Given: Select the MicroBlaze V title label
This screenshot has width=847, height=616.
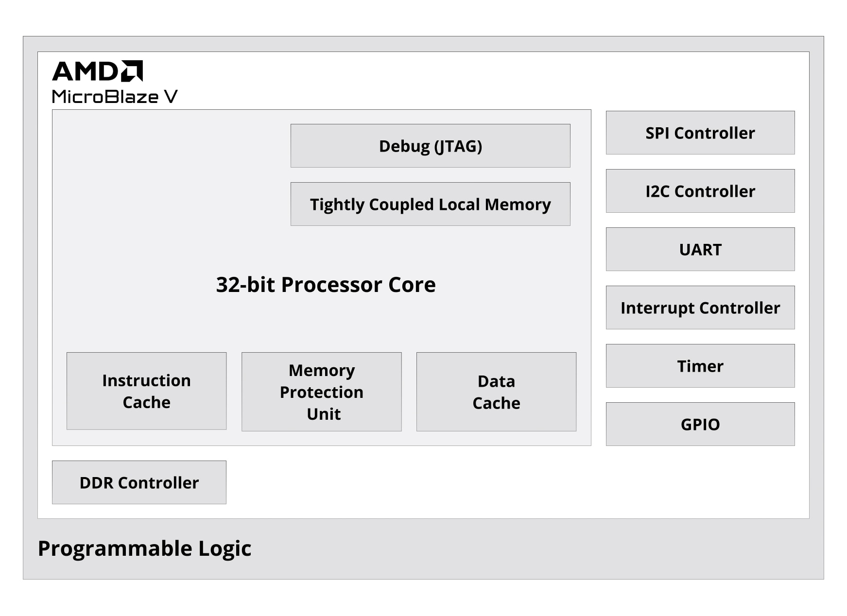Looking at the screenshot, I should point(115,97).
